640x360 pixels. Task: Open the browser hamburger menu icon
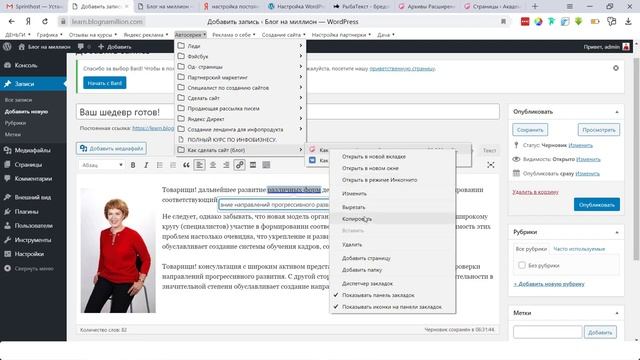pyautogui.click(x=570, y=7)
